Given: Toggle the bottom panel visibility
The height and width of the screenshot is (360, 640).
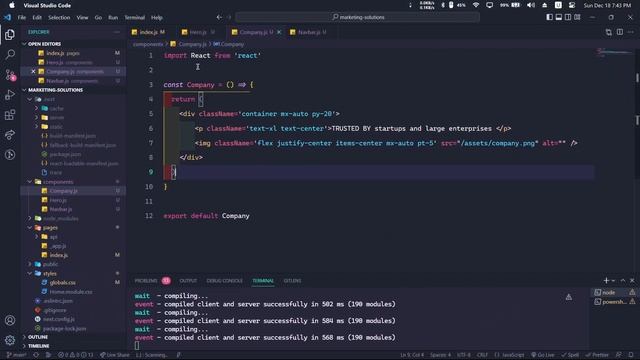Looking at the screenshot, I should coord(558,17).
